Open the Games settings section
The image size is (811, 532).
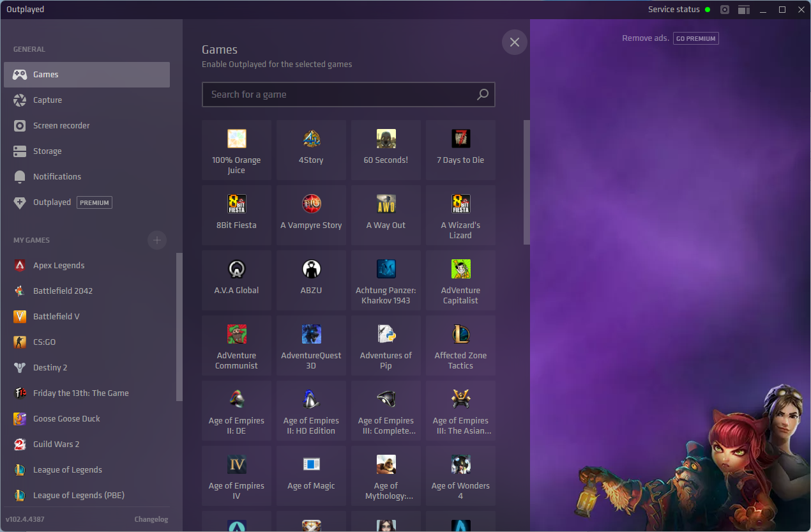pos(87,75)
